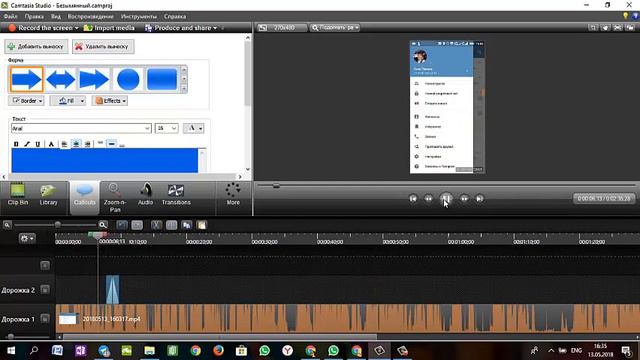Open the Border dropdown
Image resolution: width=640 pixels, height=360 pixels.
point(27,100)
